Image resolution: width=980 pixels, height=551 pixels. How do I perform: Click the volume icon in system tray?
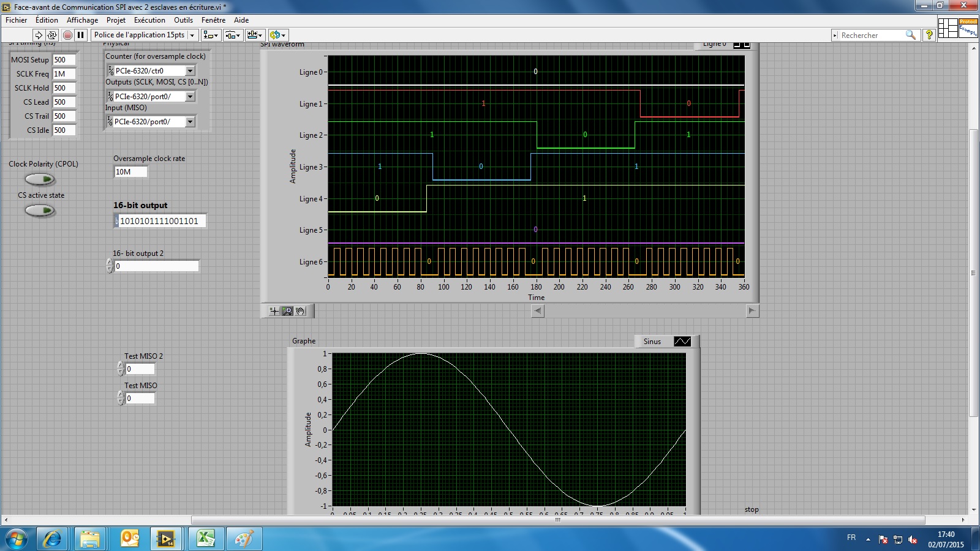click(x=913, y=539)
